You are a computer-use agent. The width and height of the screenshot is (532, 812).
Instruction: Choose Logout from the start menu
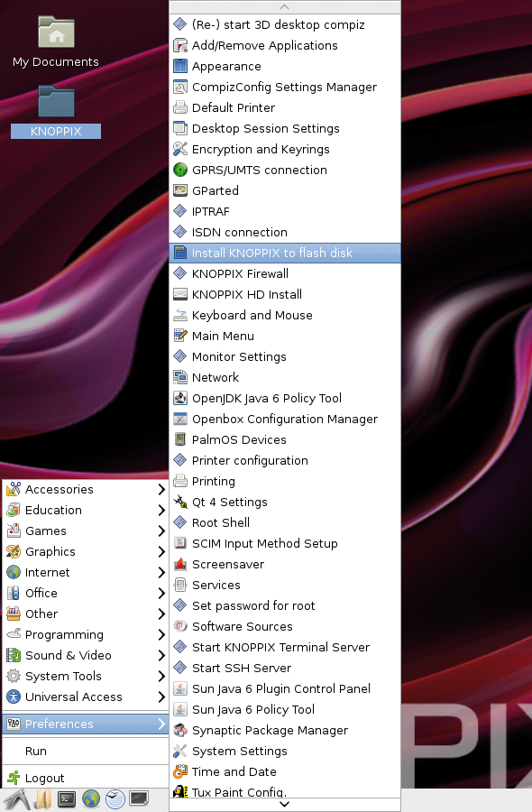click(86, 778)
